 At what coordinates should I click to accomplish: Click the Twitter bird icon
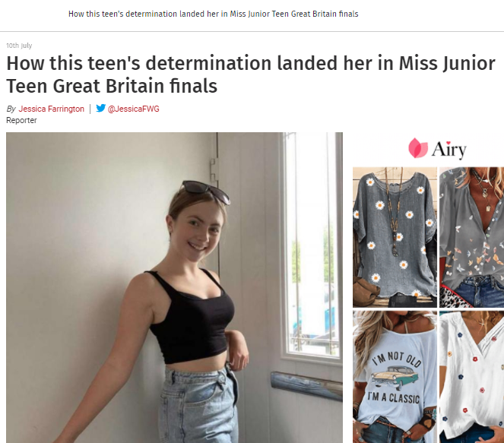[100, 108]
